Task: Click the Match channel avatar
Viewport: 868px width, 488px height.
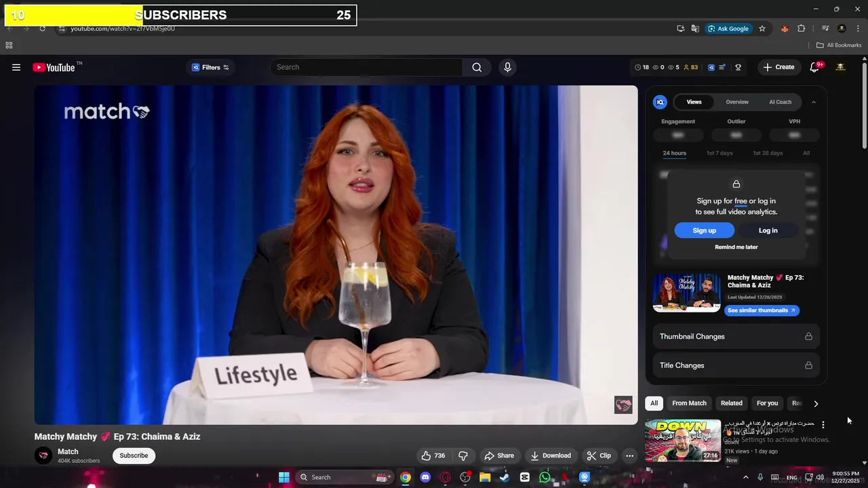Action: (x=43, y=455)
